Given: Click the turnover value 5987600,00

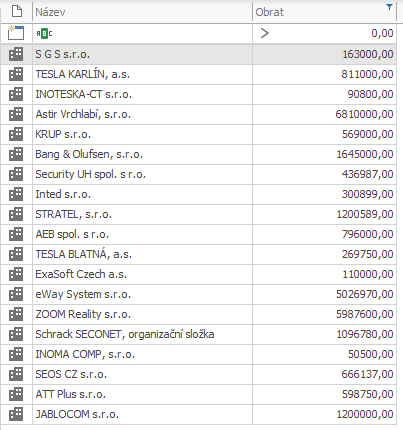Looking at the screenshot, I should point(365,314).
